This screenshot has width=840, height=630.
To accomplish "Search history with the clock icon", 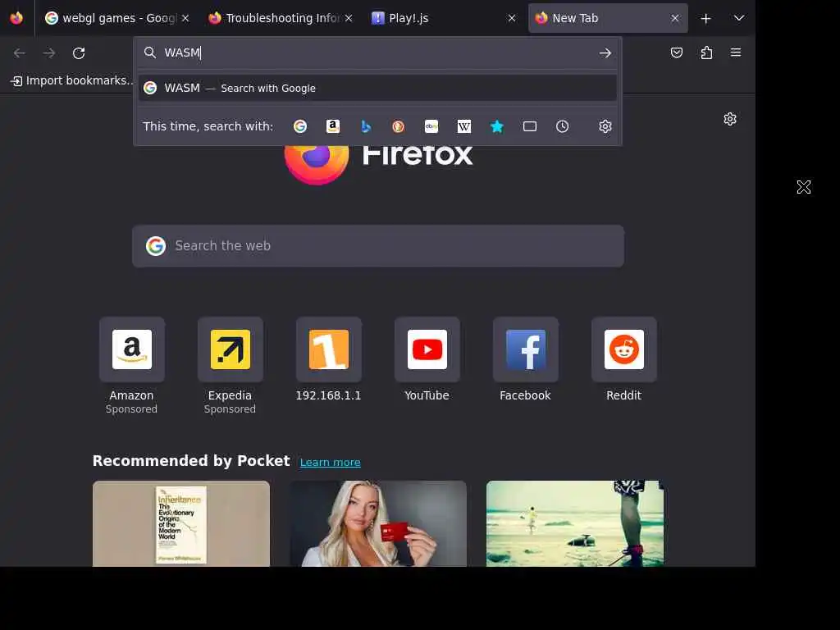I will pos(562,126).
